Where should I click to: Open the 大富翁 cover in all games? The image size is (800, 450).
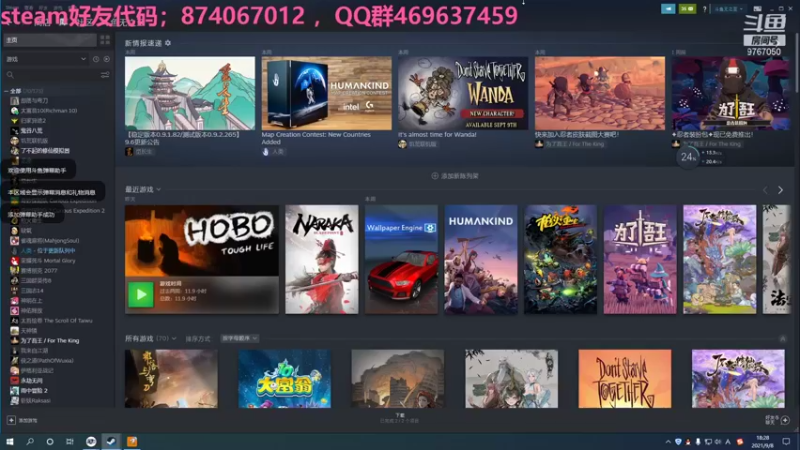(x=285, y=379)
